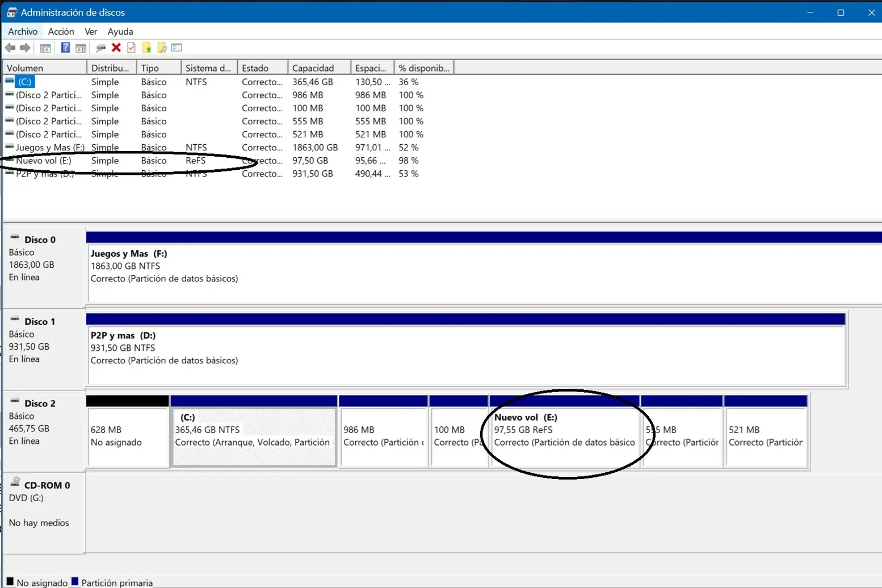Sort by the Sistema d... column header

coord(209,68)
